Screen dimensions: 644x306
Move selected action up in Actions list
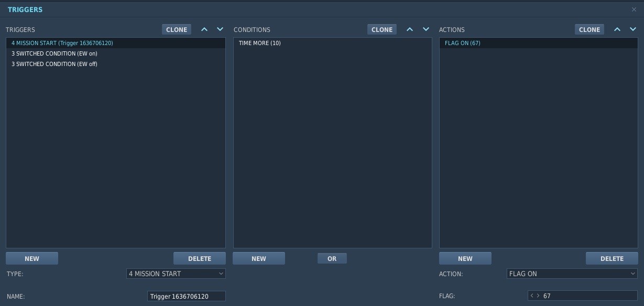pos(617,29)
